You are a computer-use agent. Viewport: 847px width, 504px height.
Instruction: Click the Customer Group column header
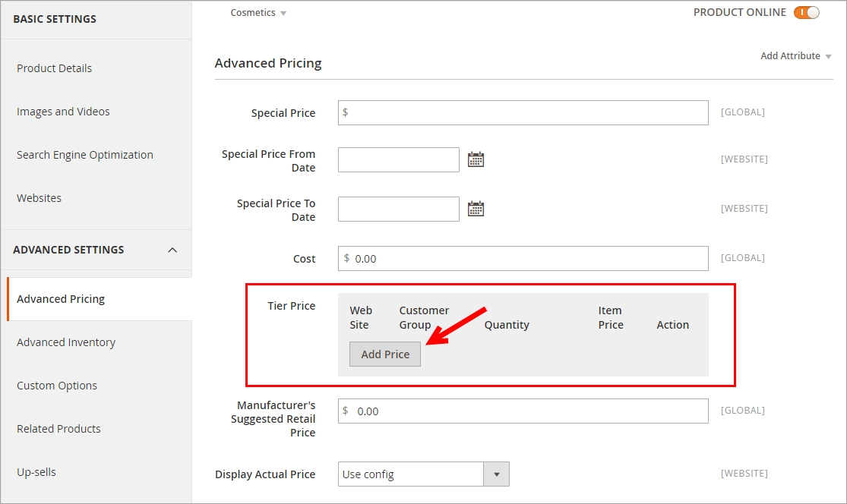[424, 317]
